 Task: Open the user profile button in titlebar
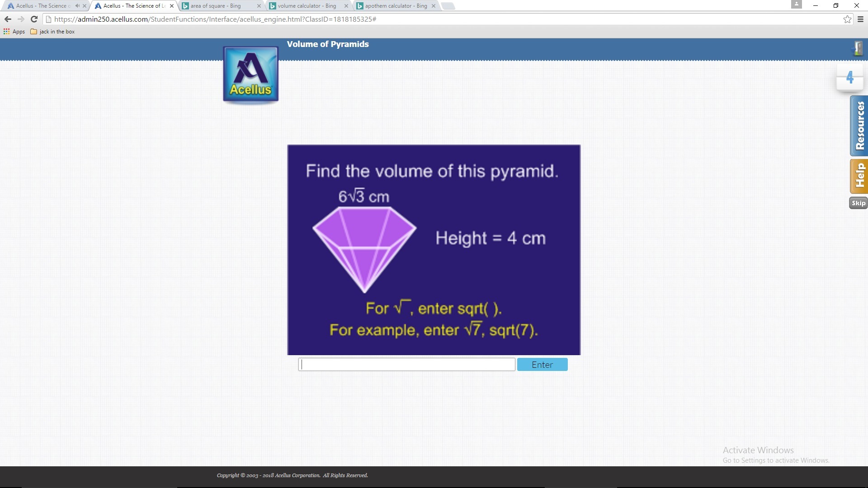(796, 5)
